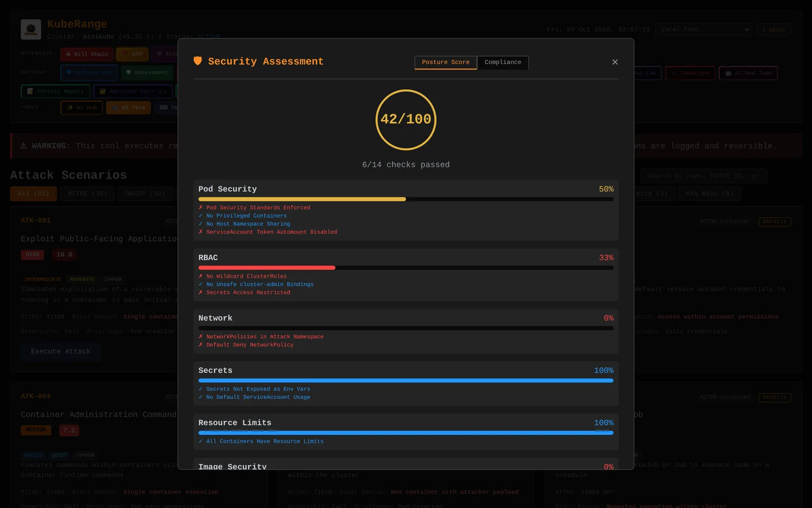Open the CTF flag button
The height and width of the screenshot is (508, 812).
click(x=132, y=54)
